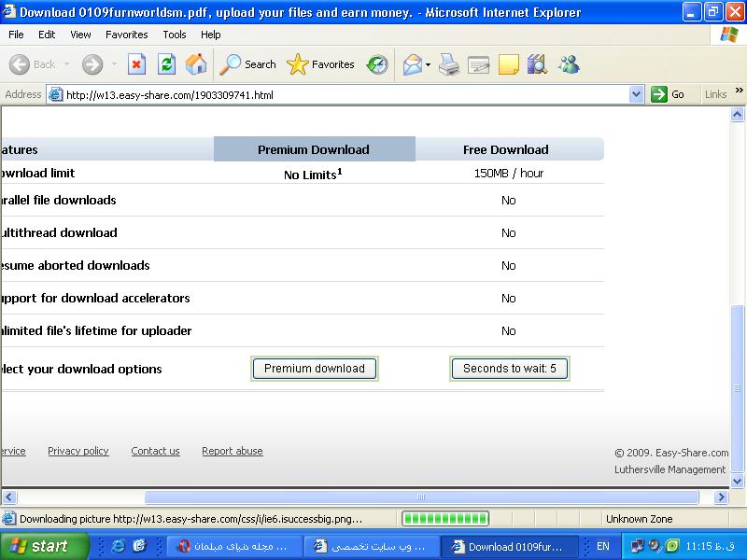Click the Edit page icon in toolbar
This screenshot has width=747, height=560.
point(479,64)
